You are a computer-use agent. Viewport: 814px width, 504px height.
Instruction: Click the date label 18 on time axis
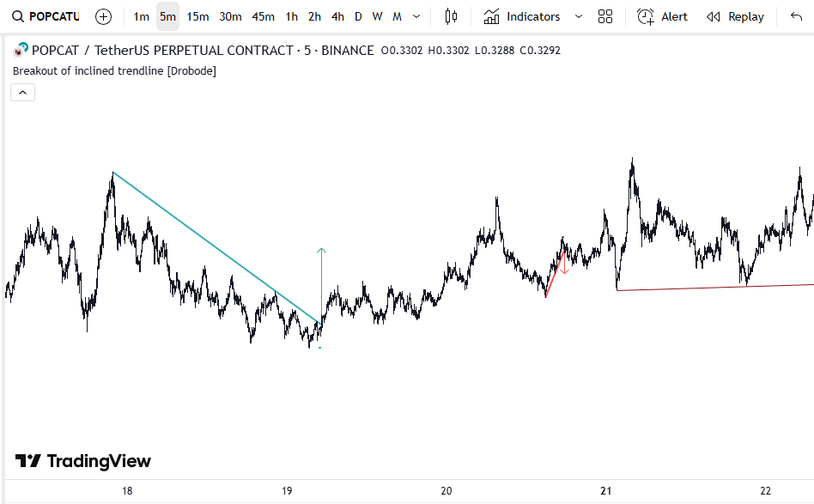[127, 490]
